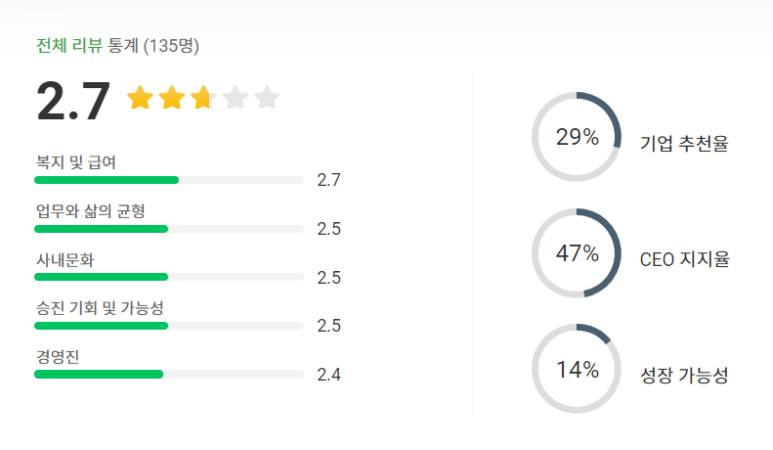Click the 경영진 rating bar

169,375
